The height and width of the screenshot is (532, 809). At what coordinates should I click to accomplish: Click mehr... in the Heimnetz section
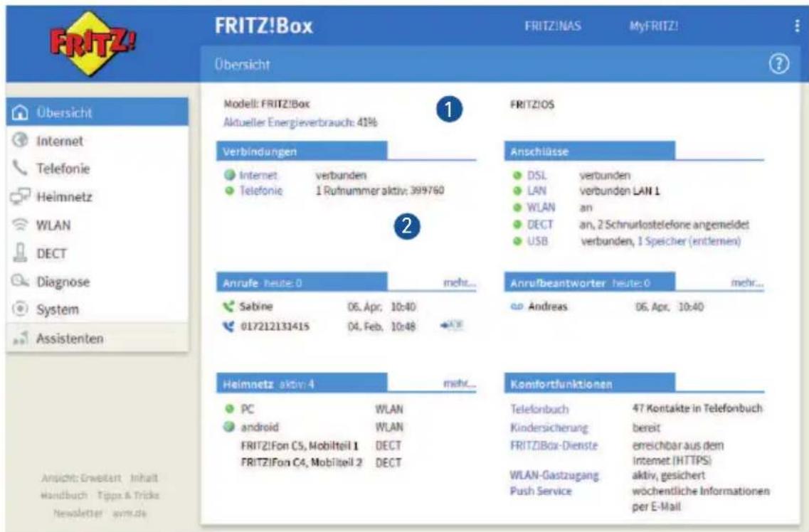coord(459,383)
